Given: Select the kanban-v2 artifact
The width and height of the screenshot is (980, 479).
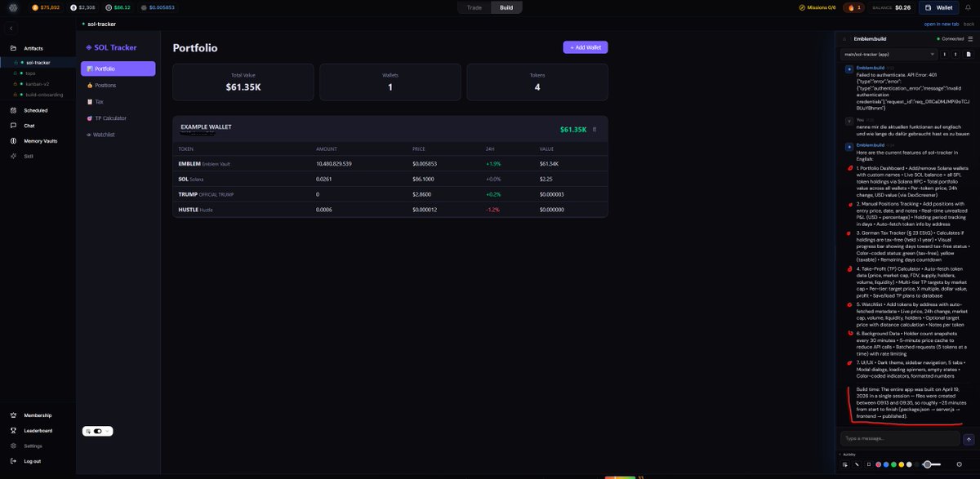Looking at the screenshot, I should tap(37, 83).
